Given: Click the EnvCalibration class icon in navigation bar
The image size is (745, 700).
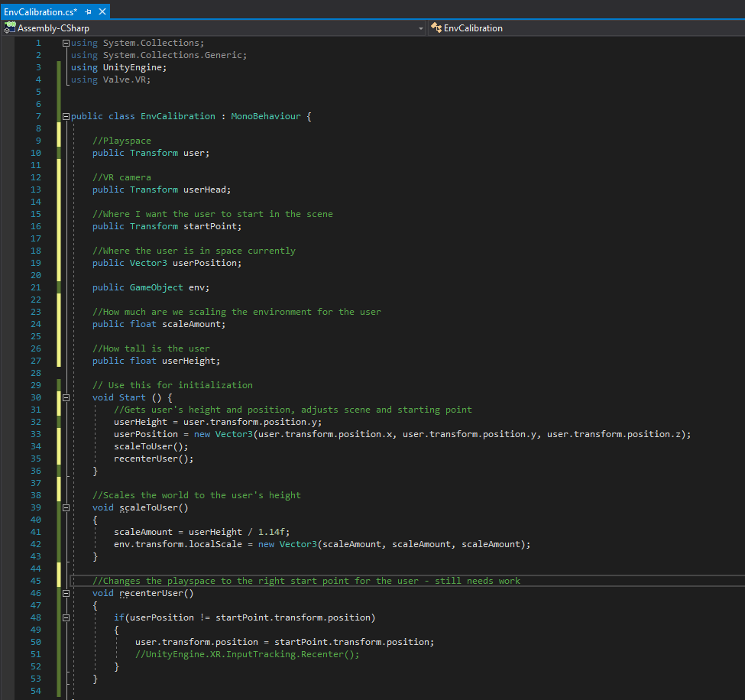Looking at the screenshot, I should (436, 28).
